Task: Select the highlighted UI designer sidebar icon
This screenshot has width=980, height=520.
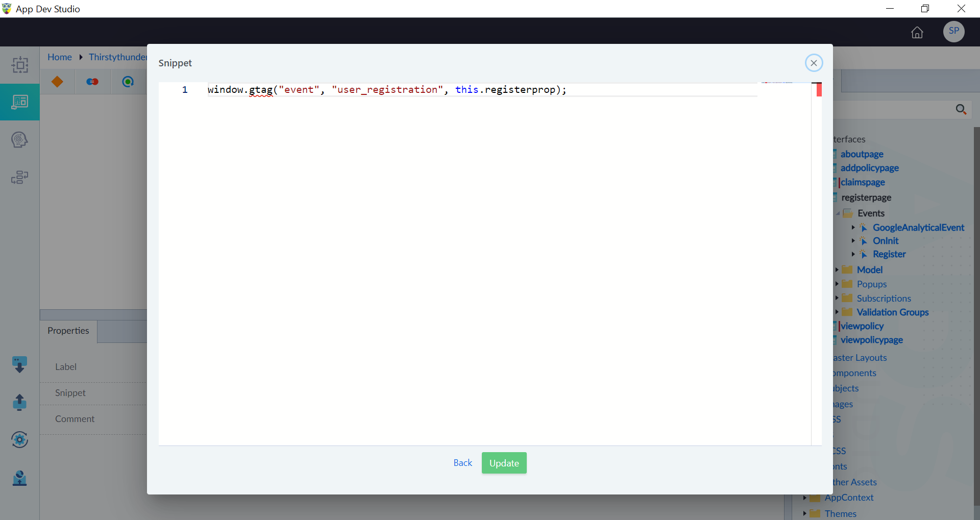Action: [x=20, y=102]
